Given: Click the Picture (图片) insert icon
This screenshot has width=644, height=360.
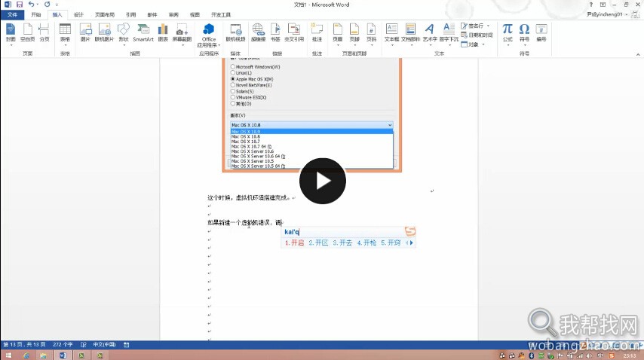Looking at the screenshot, I should 85,32.
